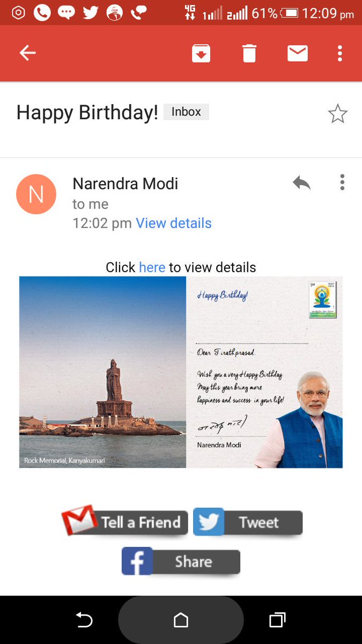
Task: Mark the email as unread via envelope icon
Action: tap(298, 53)
